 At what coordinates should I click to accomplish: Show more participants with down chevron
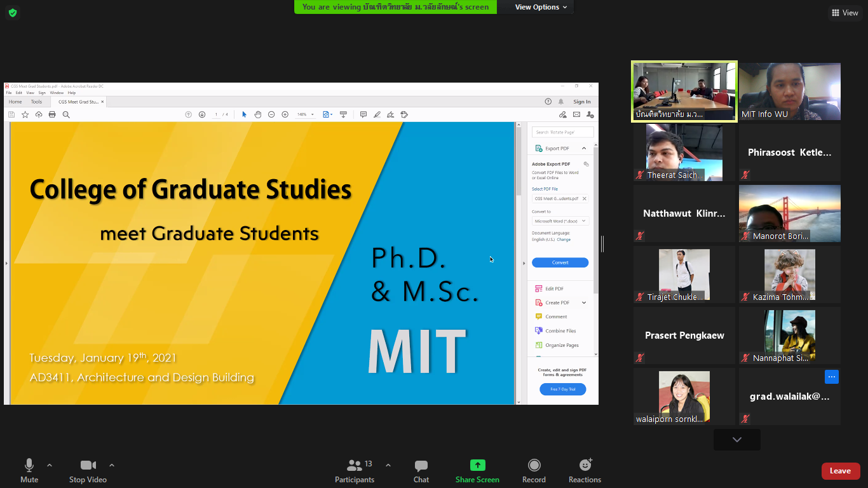[736, 440]
